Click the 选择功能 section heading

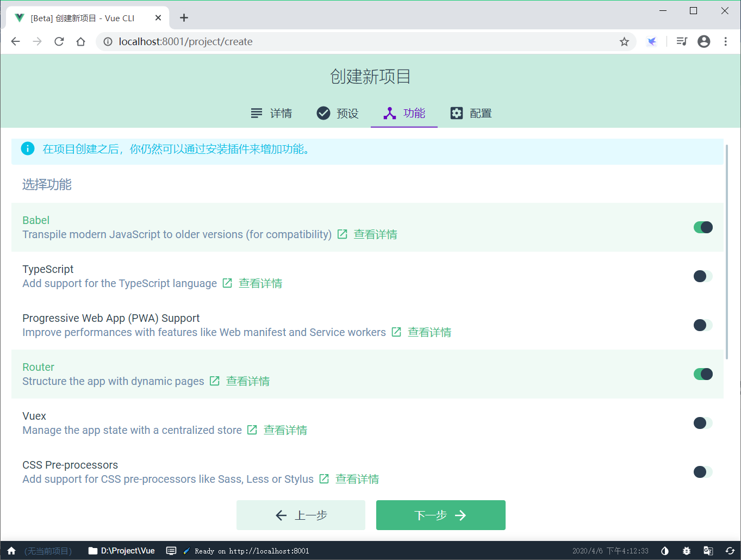click(47, 184)
